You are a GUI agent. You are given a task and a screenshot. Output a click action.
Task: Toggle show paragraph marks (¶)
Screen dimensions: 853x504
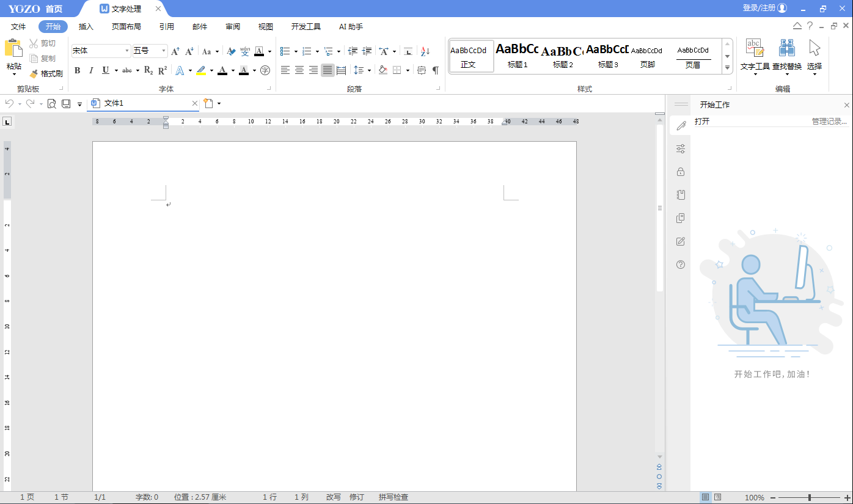[x=435, y=70]
